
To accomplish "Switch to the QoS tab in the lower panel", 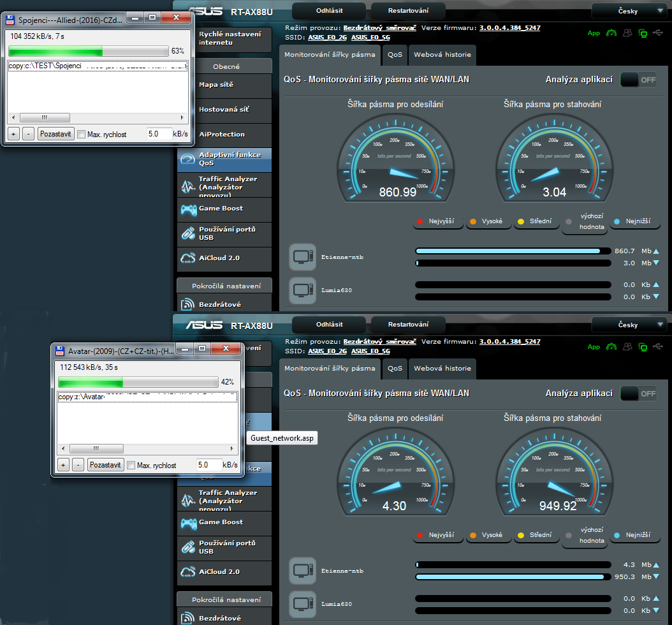I will pyautogui.click(x=395, y=369).
